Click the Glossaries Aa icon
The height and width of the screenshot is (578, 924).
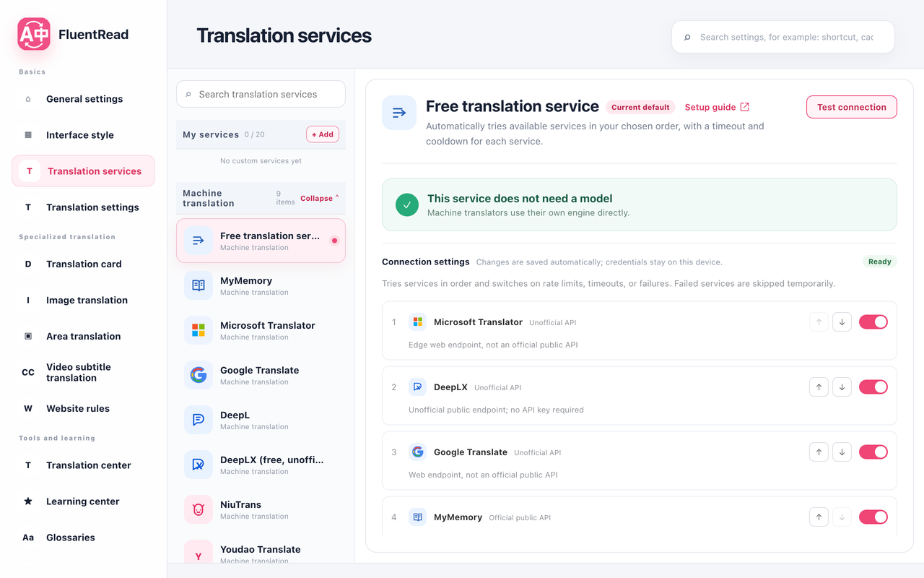click(28, 538)
